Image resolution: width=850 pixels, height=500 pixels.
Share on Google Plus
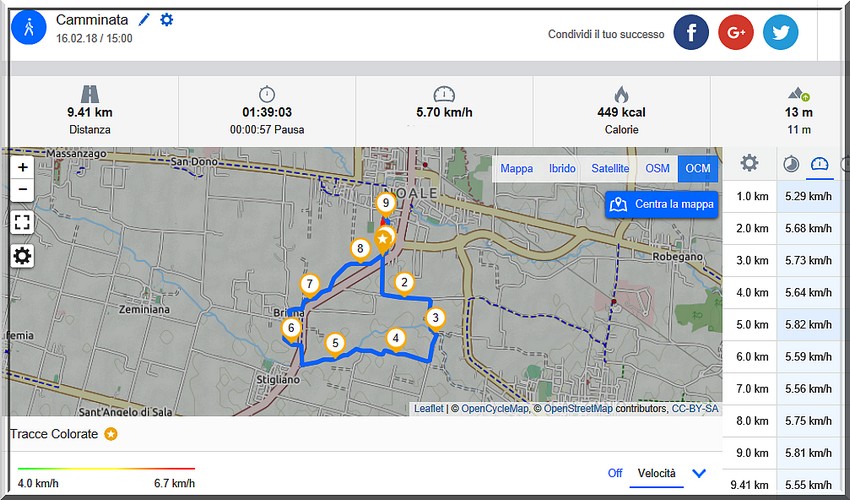tap(736, 33)
